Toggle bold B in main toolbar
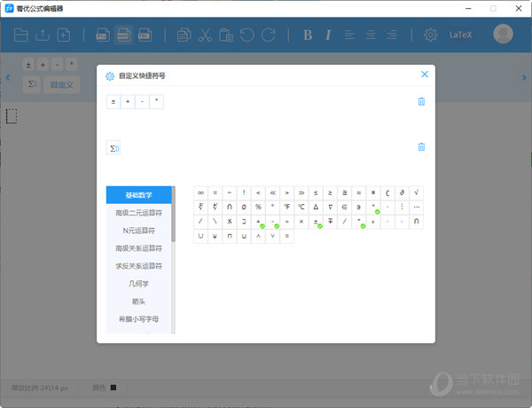Image resolution: width=532 pixels, height=408 pixels. [308, 35]
